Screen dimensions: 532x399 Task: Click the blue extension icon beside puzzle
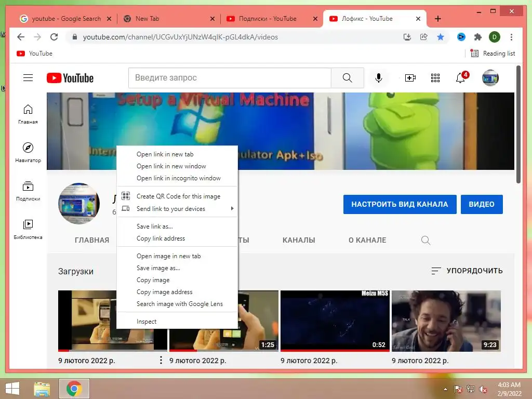(x=461, y=37)
